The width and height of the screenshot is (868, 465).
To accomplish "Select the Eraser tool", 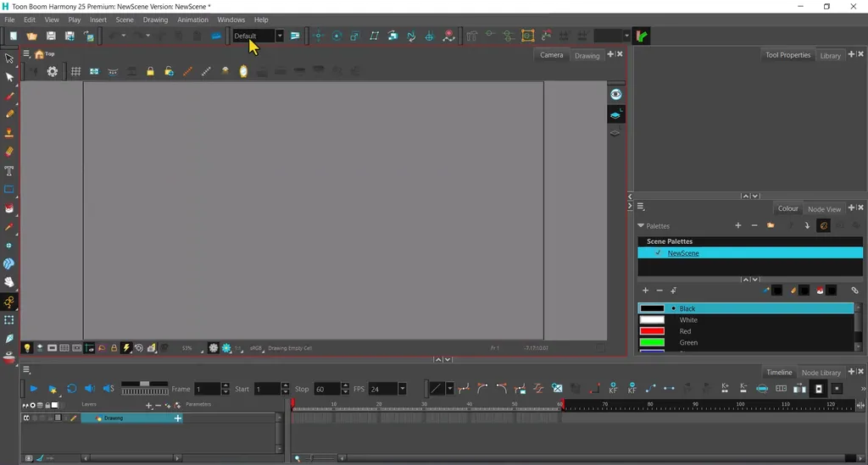I will point(8,152).
